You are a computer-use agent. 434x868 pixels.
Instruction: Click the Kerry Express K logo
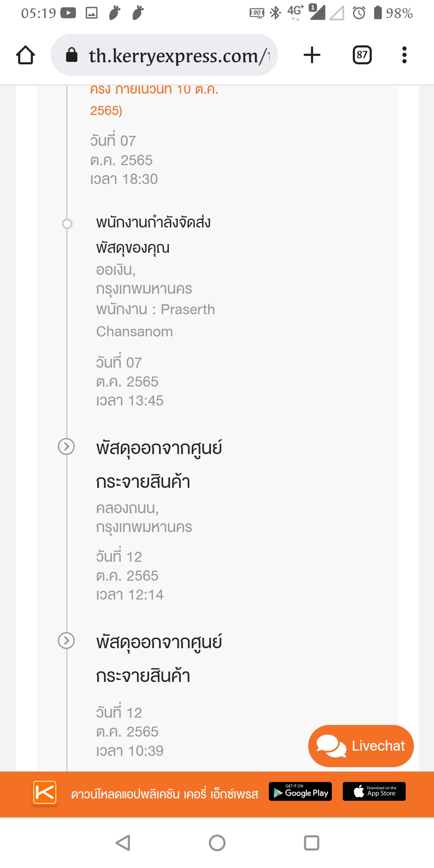click(x=45, y=792)
